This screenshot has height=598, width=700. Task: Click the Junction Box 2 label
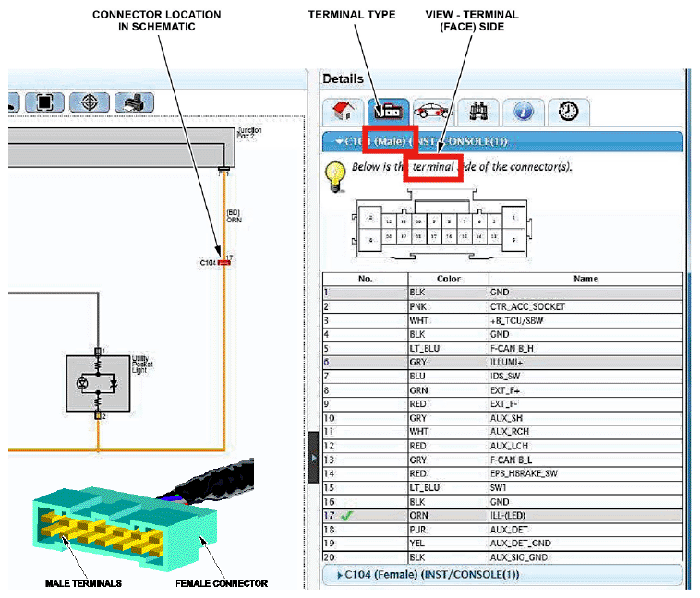click(x=249, y=133)
